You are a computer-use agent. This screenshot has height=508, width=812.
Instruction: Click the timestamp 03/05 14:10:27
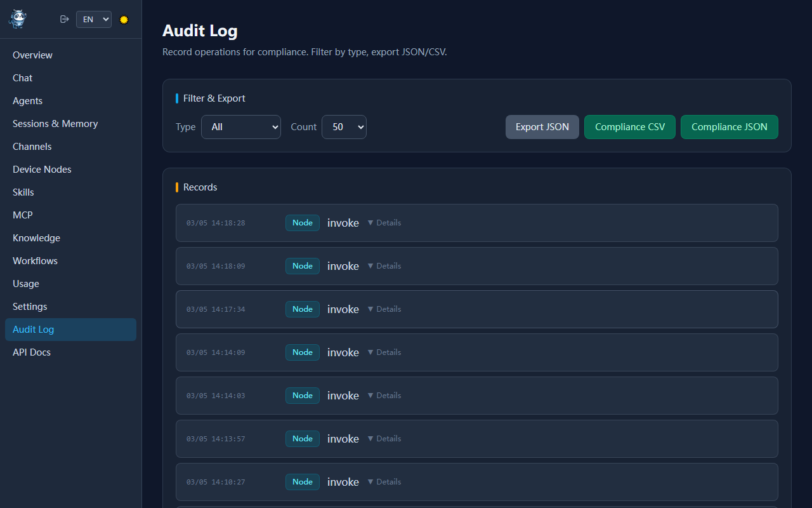click(x=216, y=482)
